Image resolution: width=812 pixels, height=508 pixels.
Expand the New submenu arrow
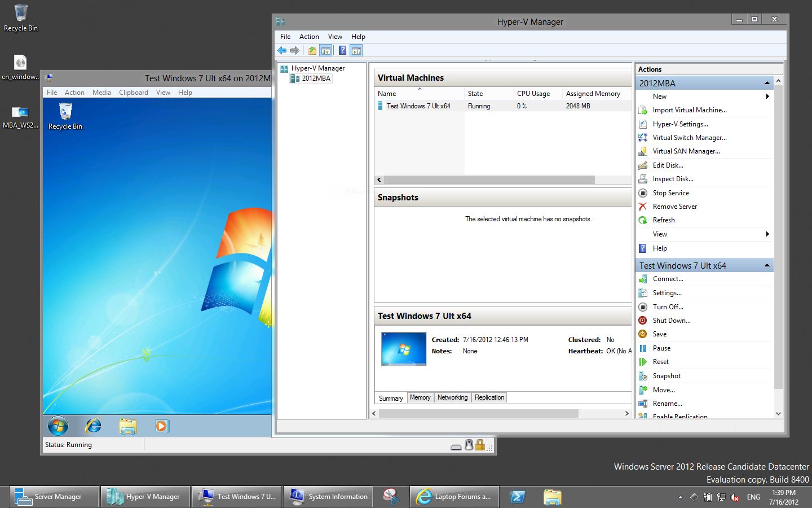(x=767, y=97)
